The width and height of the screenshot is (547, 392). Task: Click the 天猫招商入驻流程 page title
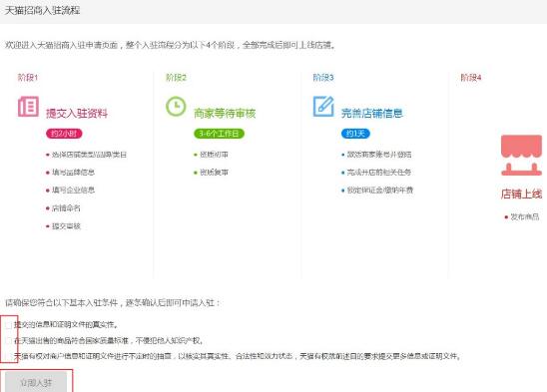coord(42,10)
